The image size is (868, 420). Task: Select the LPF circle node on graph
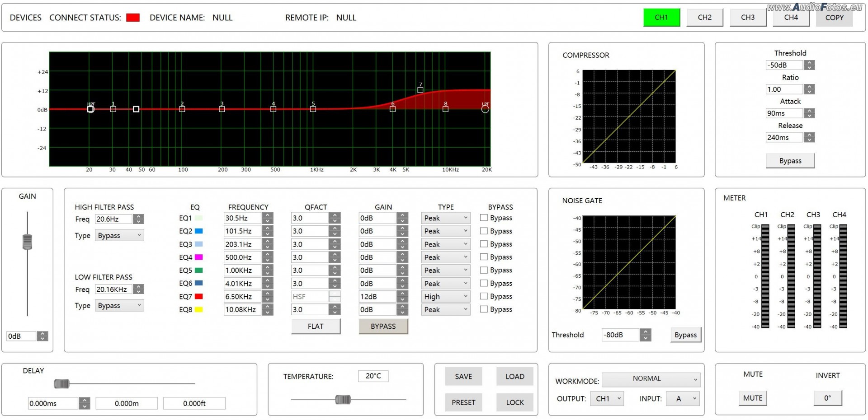[x=485, y=109]
